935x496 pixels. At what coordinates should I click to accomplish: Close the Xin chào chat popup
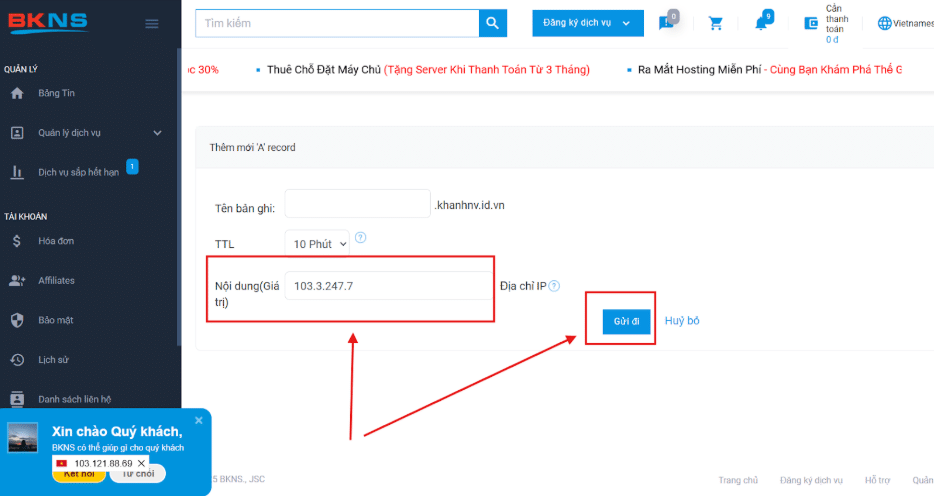(199, 420)
